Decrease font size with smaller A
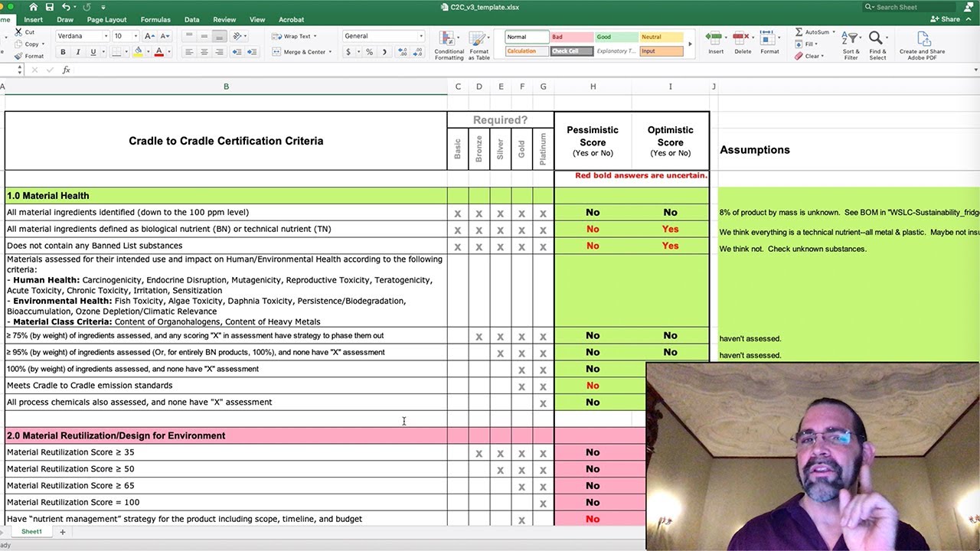 click(165, 36)
